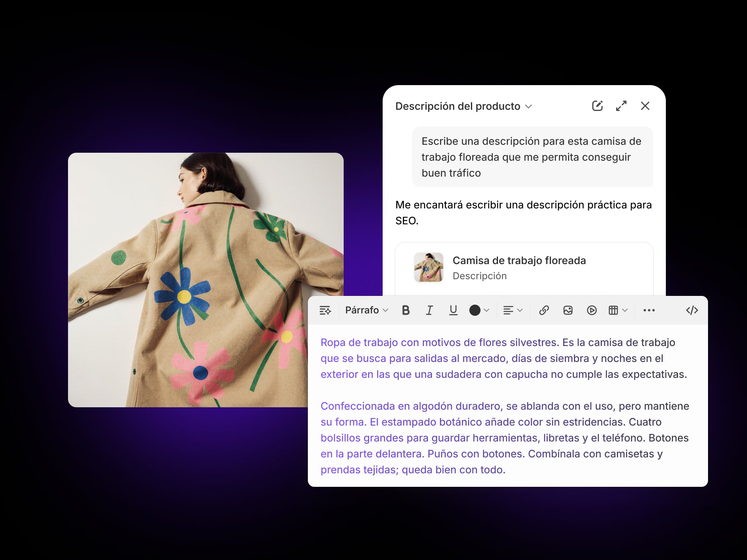
Task: Click the black text color swatch
Action: pos(475,310)
